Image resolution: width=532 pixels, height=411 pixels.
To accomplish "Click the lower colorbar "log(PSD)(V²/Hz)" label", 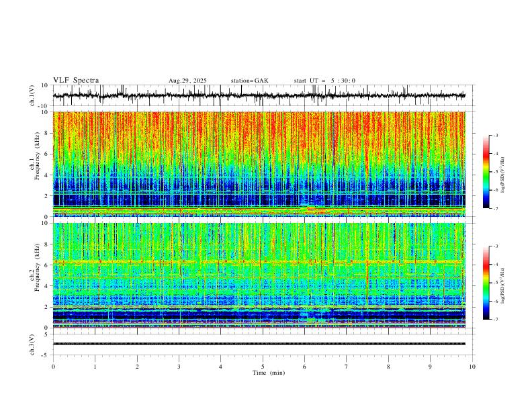I will [x=503, y=285].
